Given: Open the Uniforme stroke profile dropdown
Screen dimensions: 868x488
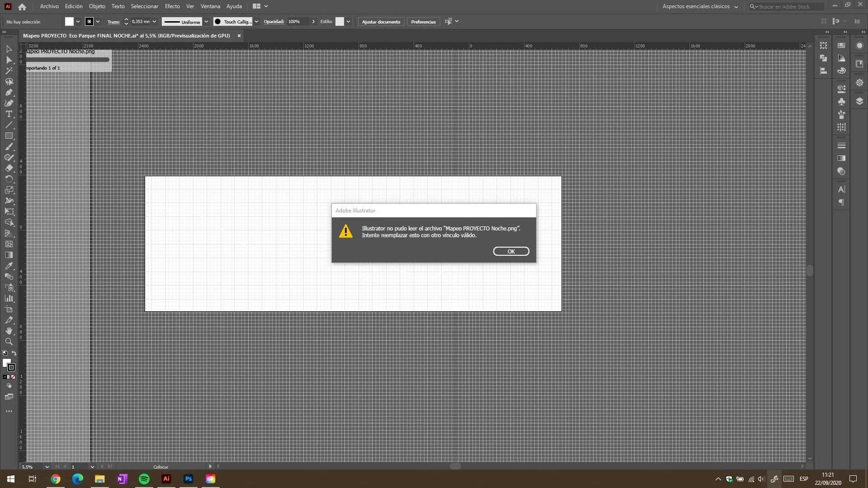Looking at the screenshot, I should (x=206, y=21).
